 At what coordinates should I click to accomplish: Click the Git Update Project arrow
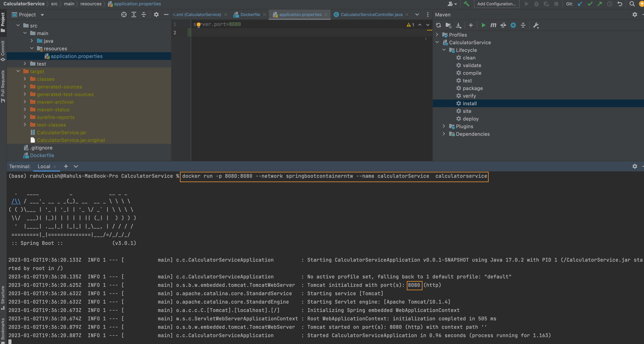point(580,4)
